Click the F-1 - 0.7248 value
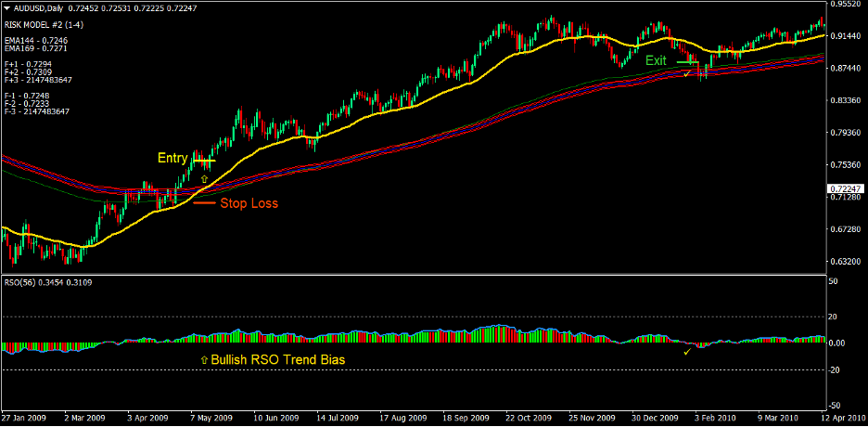 coord(27,96)
